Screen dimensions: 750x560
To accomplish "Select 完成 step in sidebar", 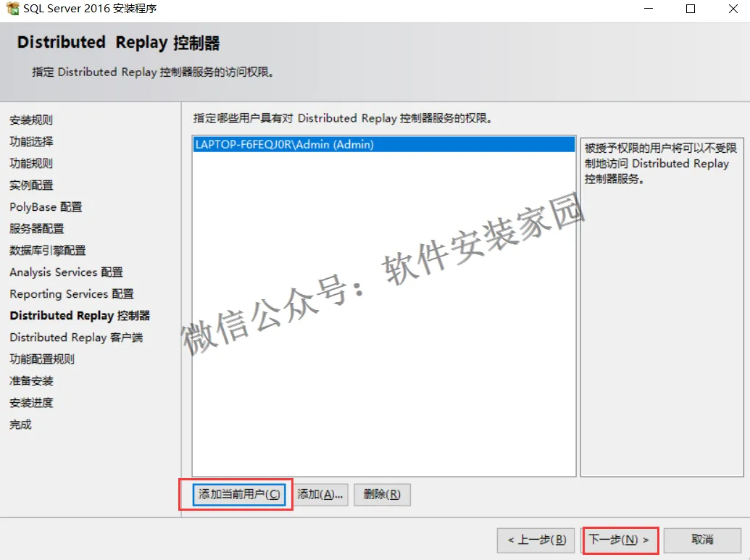I will click(20, 425).
